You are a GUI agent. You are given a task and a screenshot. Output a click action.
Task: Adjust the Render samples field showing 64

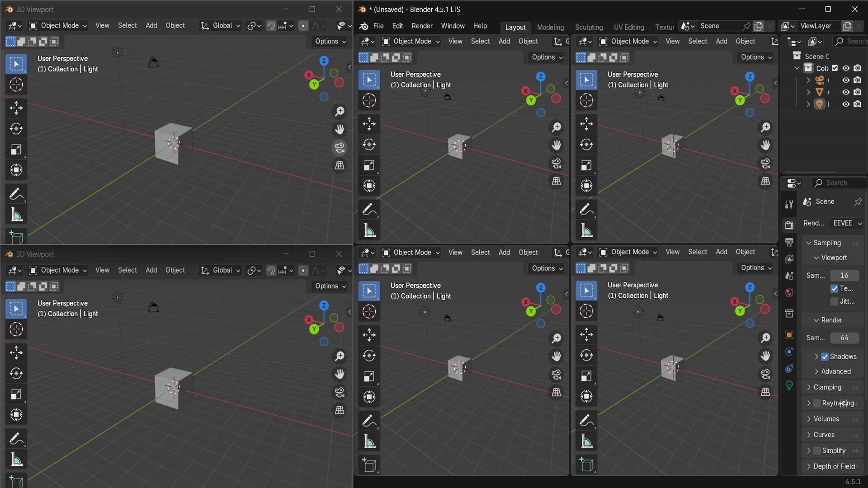pyautogui.click(x=844, y=338)
